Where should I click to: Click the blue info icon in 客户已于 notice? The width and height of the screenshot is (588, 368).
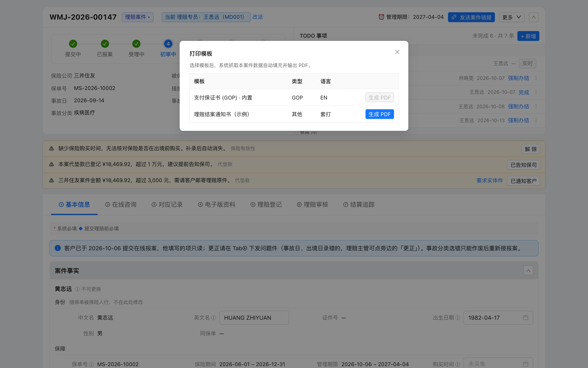pos(58,248)
